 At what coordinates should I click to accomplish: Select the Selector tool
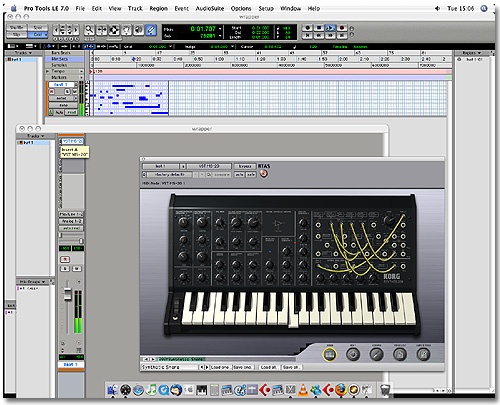[114, 30]
